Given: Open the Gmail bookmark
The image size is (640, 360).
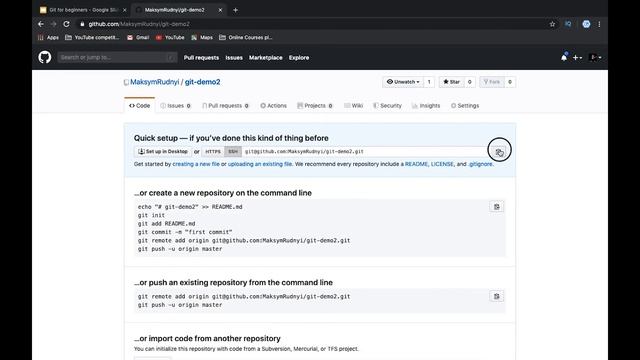Looking at the screenshot, I should pos(138,38).
